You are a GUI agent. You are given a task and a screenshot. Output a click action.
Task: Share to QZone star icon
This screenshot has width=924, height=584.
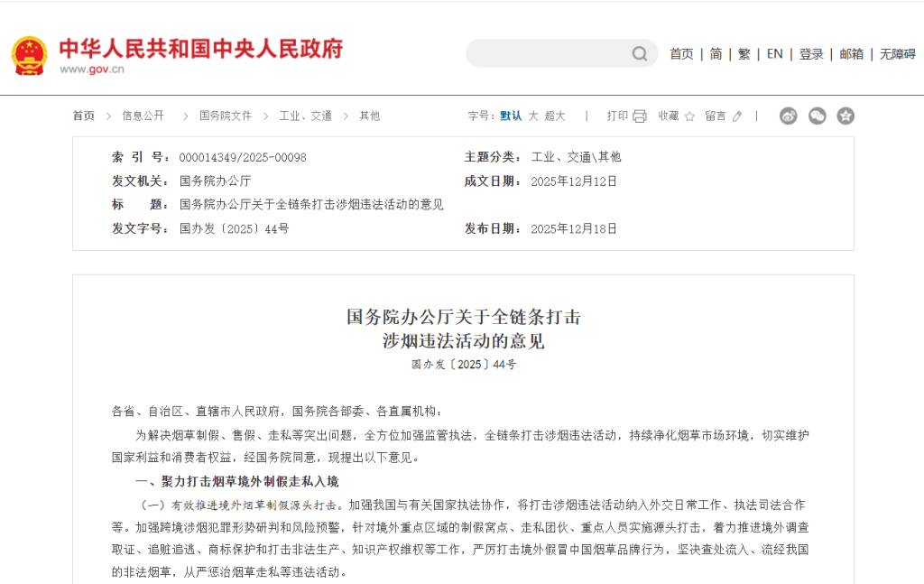(x=845, y=116)
